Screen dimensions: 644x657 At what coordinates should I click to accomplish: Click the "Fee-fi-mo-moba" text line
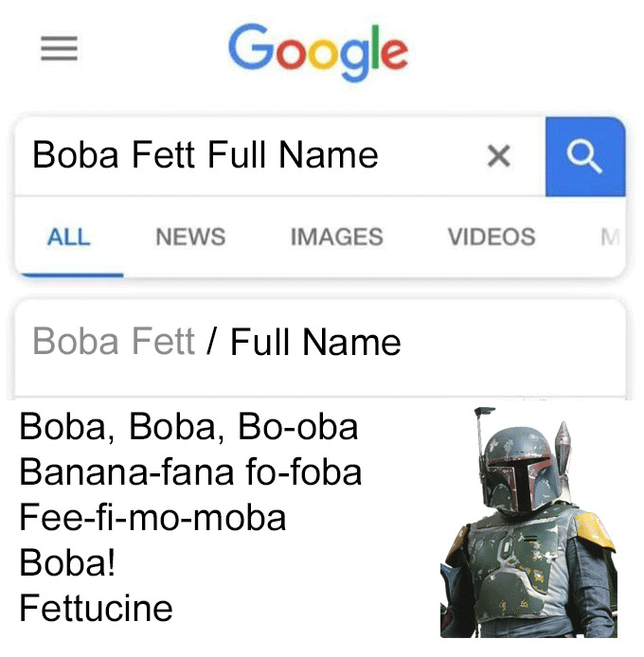click(x=152, y=517)
